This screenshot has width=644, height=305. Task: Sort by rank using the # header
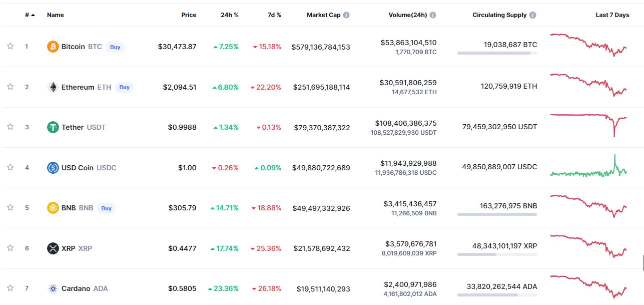[30, 15]
